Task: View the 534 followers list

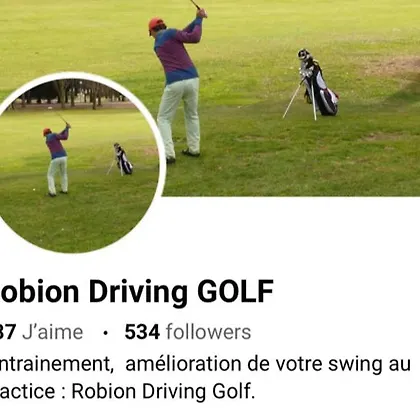Action: click(188, 332)
